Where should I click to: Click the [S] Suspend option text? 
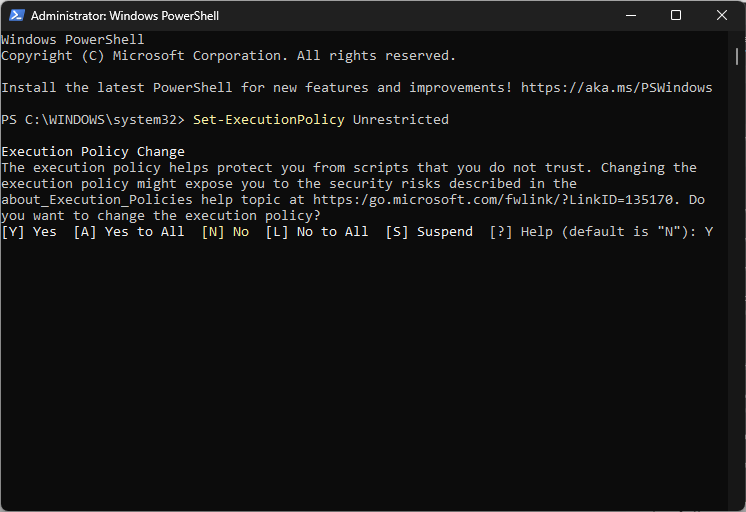pyautogui.click(x=429, y=232)
